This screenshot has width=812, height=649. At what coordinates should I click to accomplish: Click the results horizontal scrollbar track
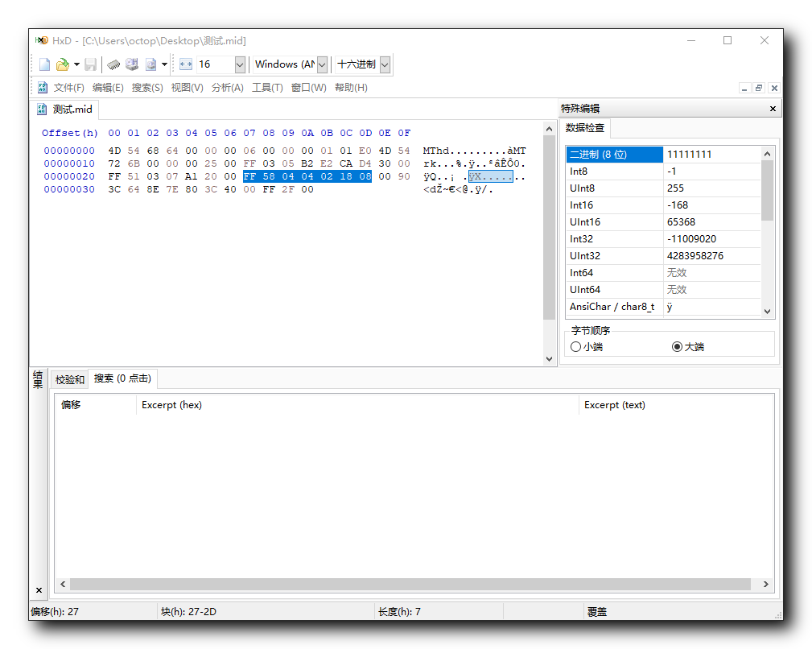(410, 585)
